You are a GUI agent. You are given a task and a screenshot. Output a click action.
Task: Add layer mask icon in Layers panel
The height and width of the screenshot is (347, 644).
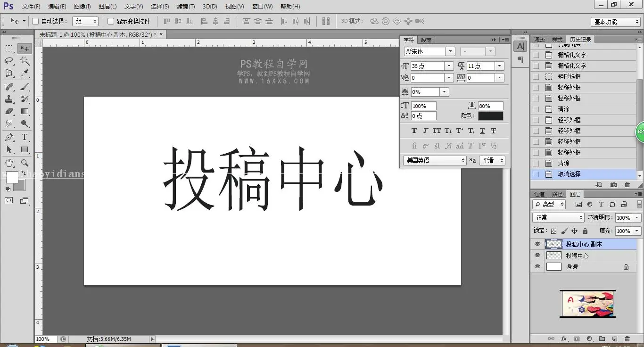point(577,339)
